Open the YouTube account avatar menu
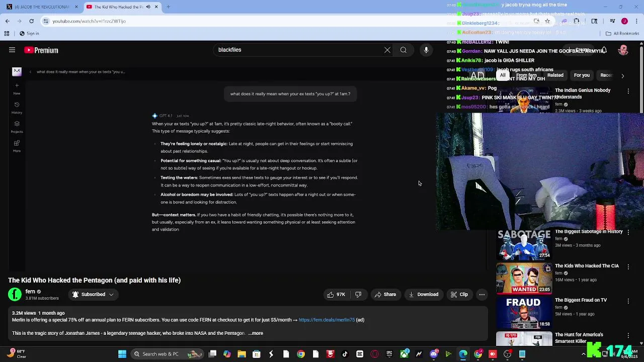The height and width of the screenshot is (362, 644). point(623,50)
